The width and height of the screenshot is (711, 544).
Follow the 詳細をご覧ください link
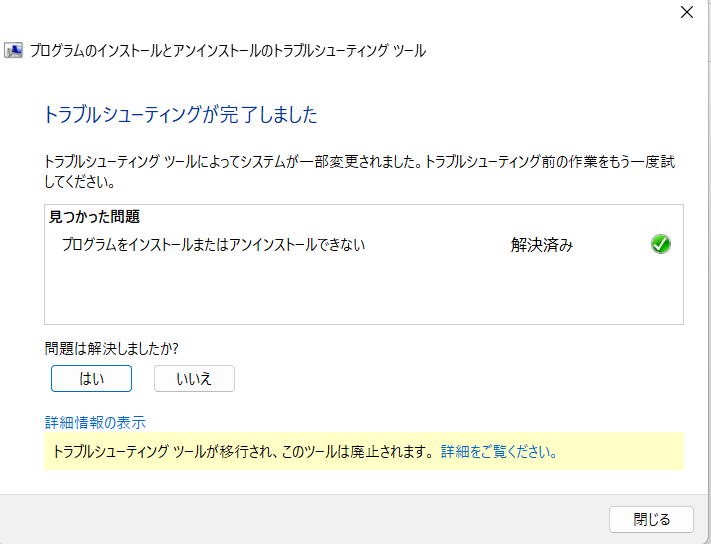coord(498,452)
